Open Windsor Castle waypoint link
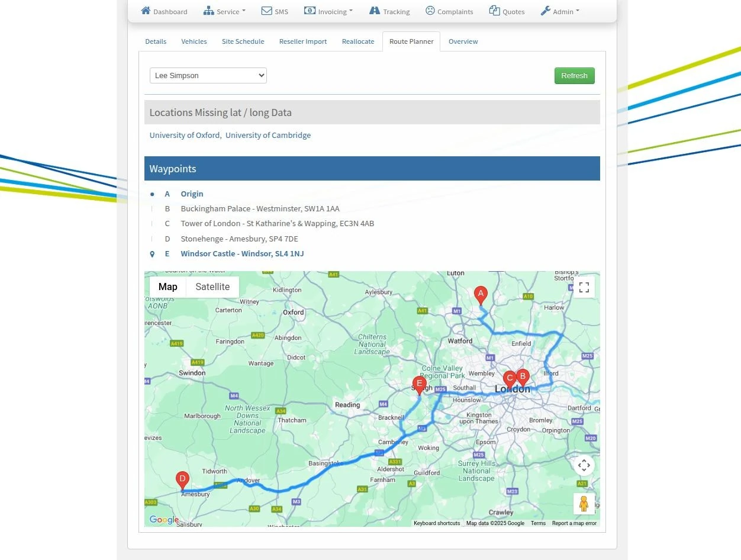Image resolution: width=741 pixels, height=560 pixels. tap(242, 254)
